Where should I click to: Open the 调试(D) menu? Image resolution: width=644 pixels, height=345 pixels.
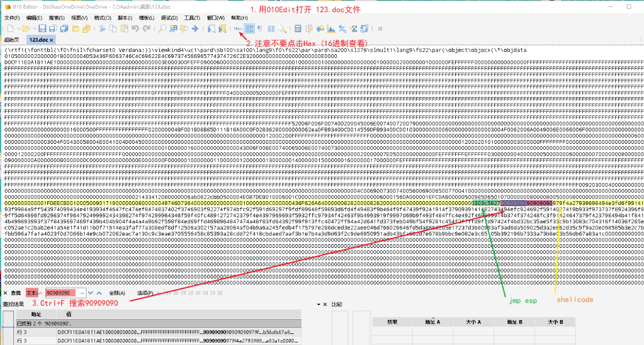click(169, 18)
